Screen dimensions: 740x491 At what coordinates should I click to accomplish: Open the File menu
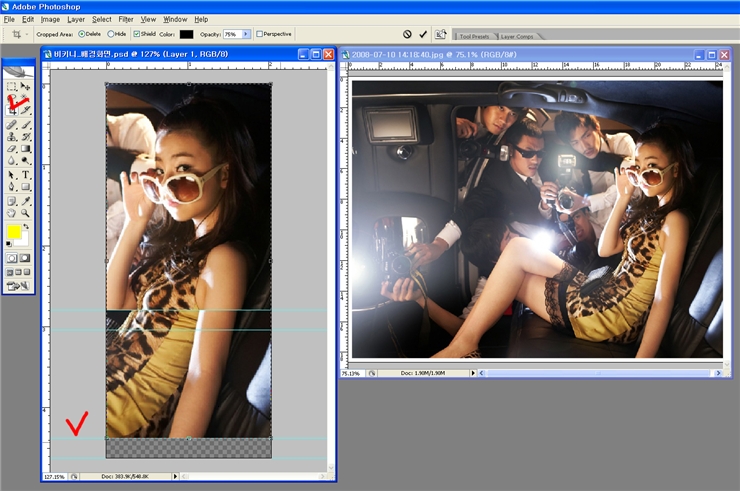[x=9, y=19]
